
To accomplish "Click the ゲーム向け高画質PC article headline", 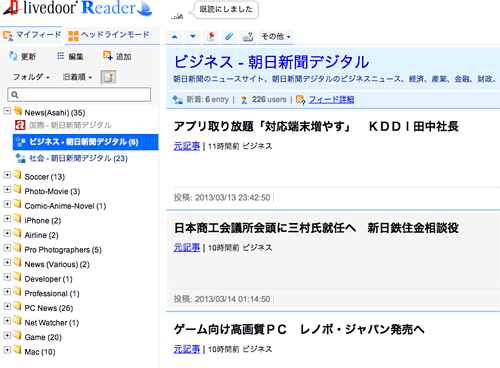I will [x=299, y=330].
